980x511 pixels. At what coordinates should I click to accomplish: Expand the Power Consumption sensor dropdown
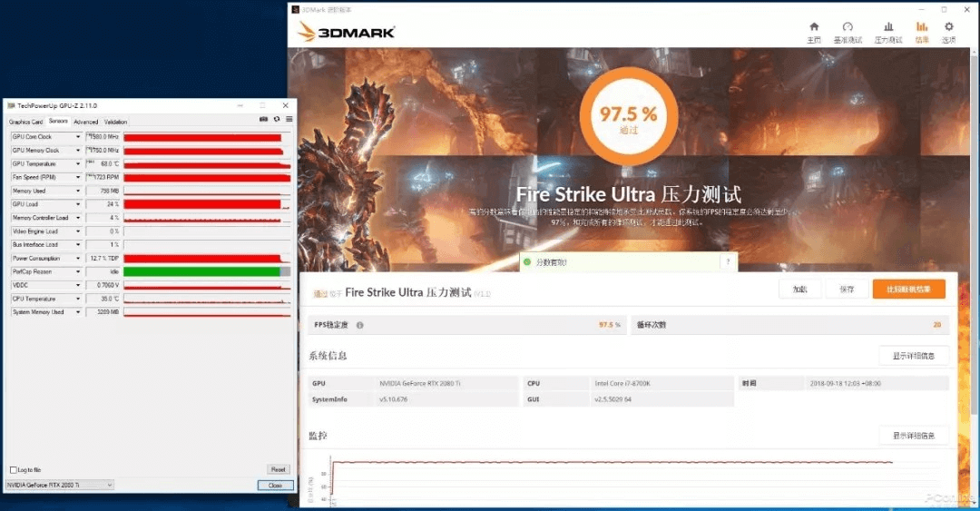click(x=78, y=259)
